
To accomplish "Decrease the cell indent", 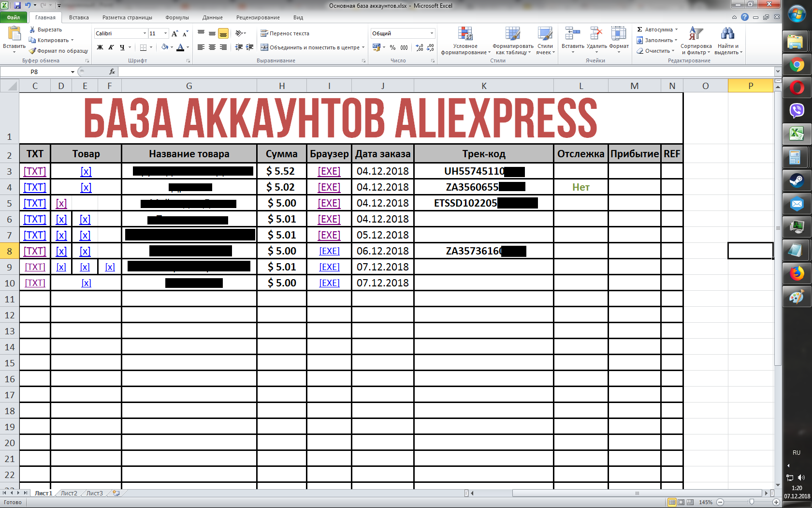I will [239, 47].
